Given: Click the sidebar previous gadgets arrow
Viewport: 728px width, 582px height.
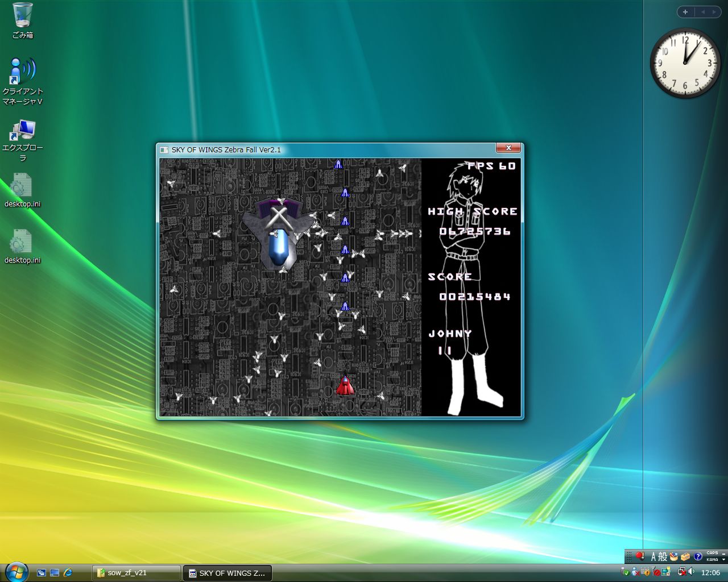Looking at the screenshot, I should [x=702, y=12].
